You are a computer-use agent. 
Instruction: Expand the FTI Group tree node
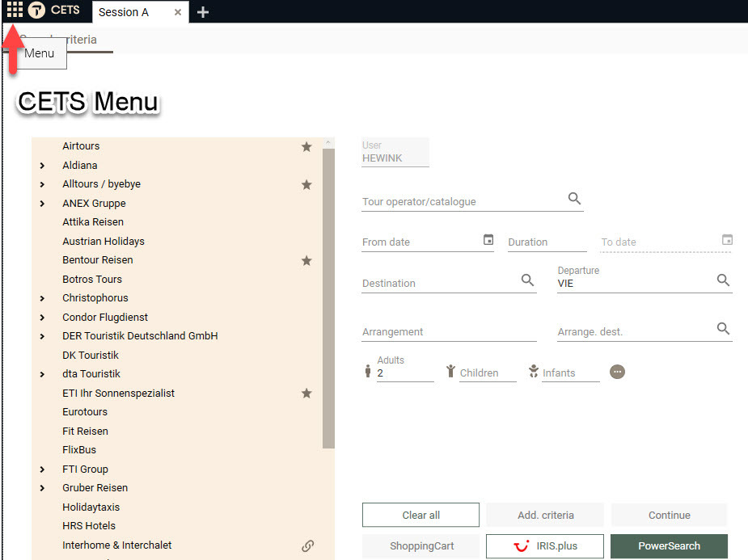[x=42, y=469]
